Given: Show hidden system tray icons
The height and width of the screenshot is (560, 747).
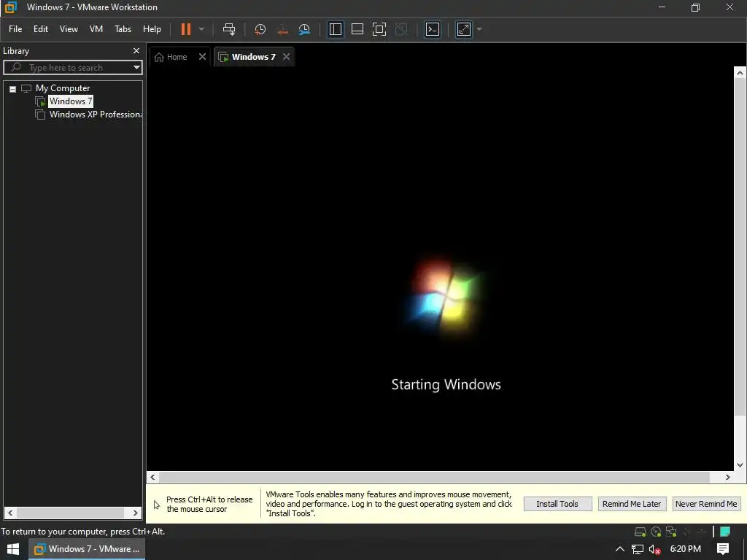Looking at the screenshot, I should pyautogui.click(x=620, y=549).
